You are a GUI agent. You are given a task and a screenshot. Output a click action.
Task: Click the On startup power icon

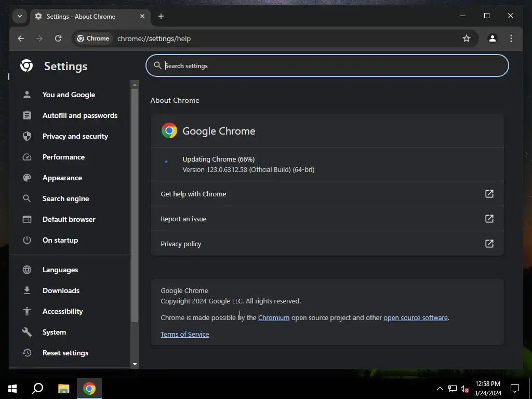pos(27,240)
